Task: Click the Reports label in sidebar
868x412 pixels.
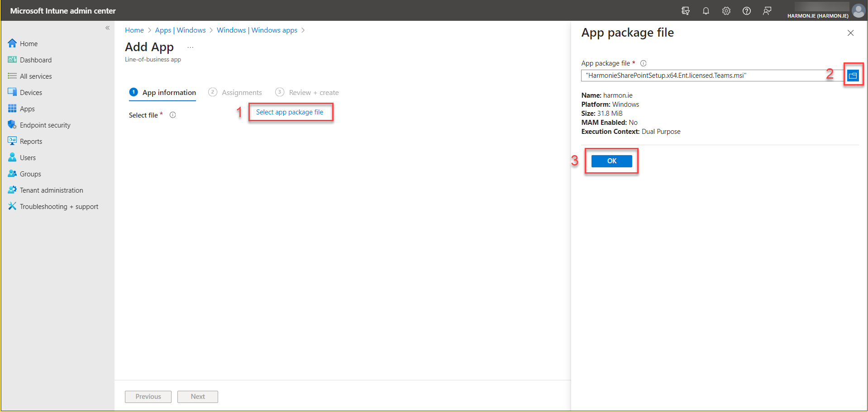Action: [x=31, y=142]
